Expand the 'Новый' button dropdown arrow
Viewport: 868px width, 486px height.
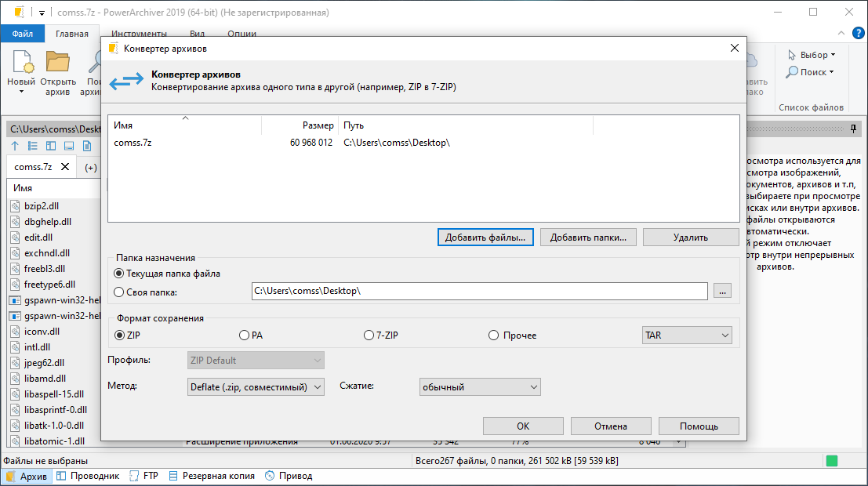[x=22, y=92]
